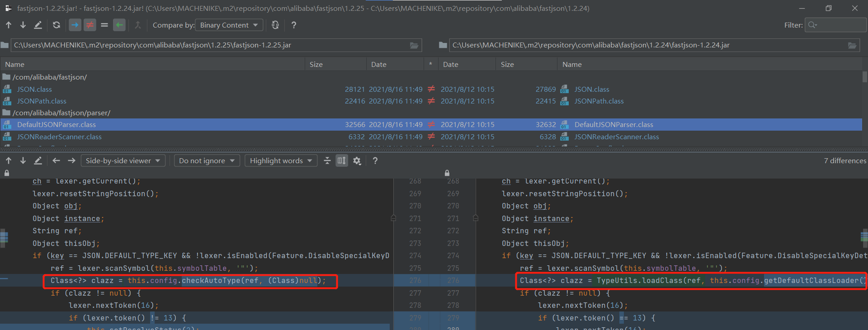868x330 pixels.
Task: Click line number 276 in left gutter
Action: (x=415, y=281)
